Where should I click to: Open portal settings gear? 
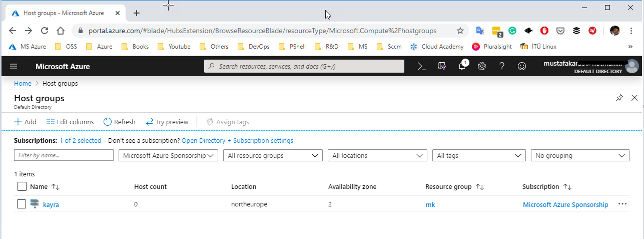point(482,66)
